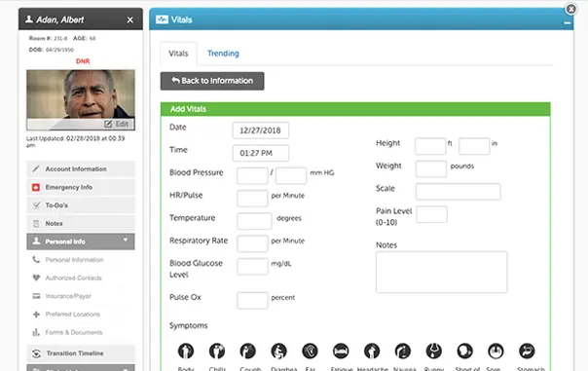
Task: Click the Pain Level input field
Action: pyautogui.click(x=431, y=214)
